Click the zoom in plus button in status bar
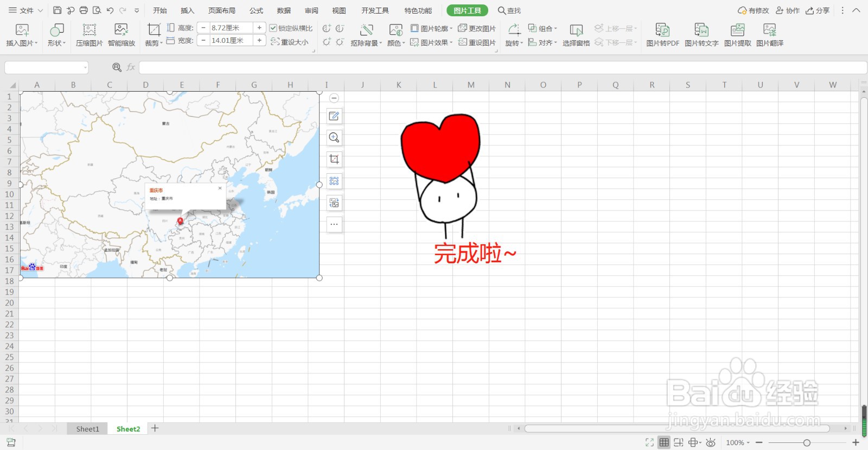 coord(856,443)
